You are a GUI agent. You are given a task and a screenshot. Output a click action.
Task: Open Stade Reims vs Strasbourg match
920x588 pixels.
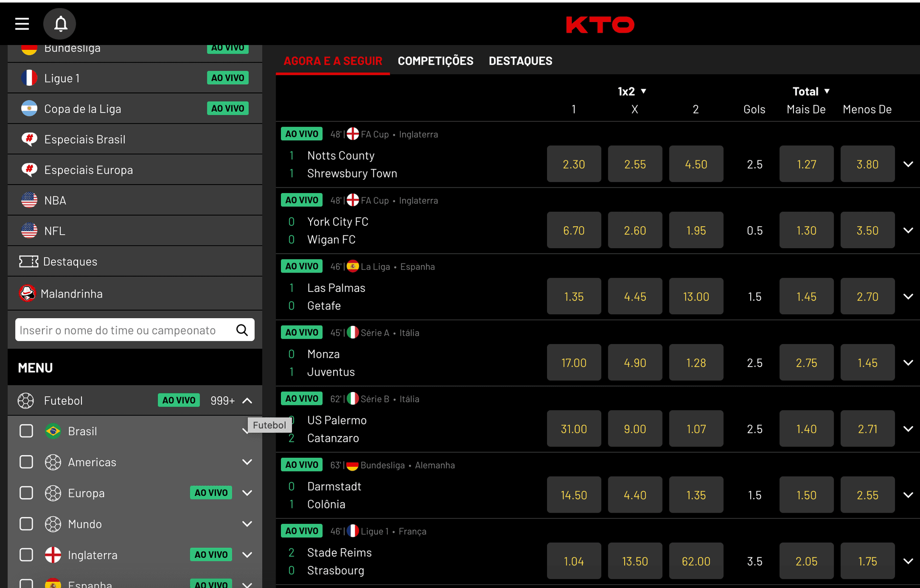340,561
